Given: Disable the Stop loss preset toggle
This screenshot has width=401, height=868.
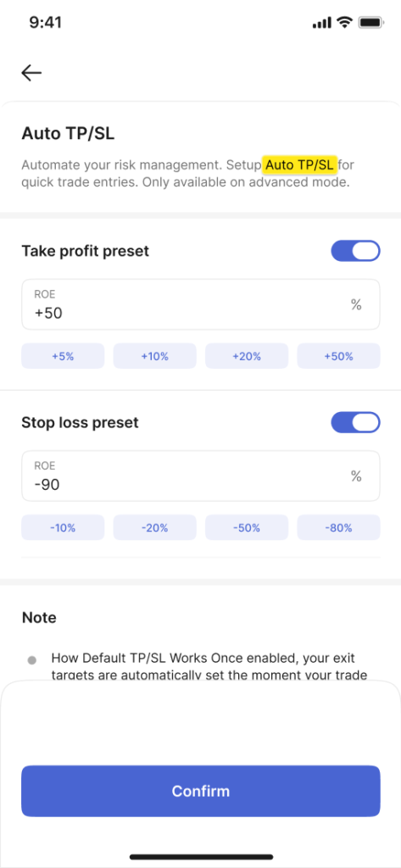Looking at the screenshot, I should pyautogui.click(x=355, y=422).
